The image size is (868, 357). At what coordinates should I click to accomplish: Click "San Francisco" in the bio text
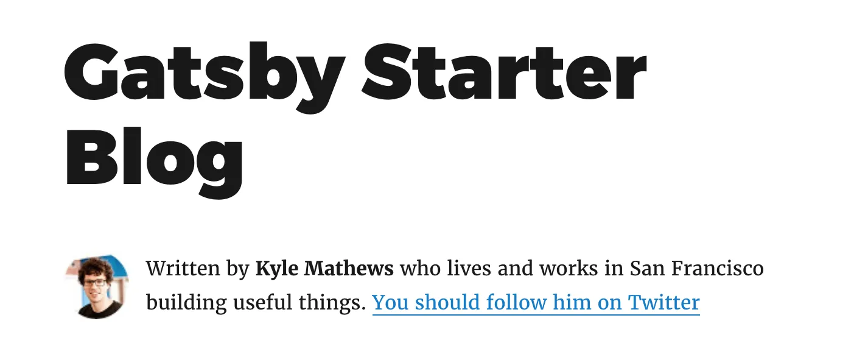[x=696, y=268]
